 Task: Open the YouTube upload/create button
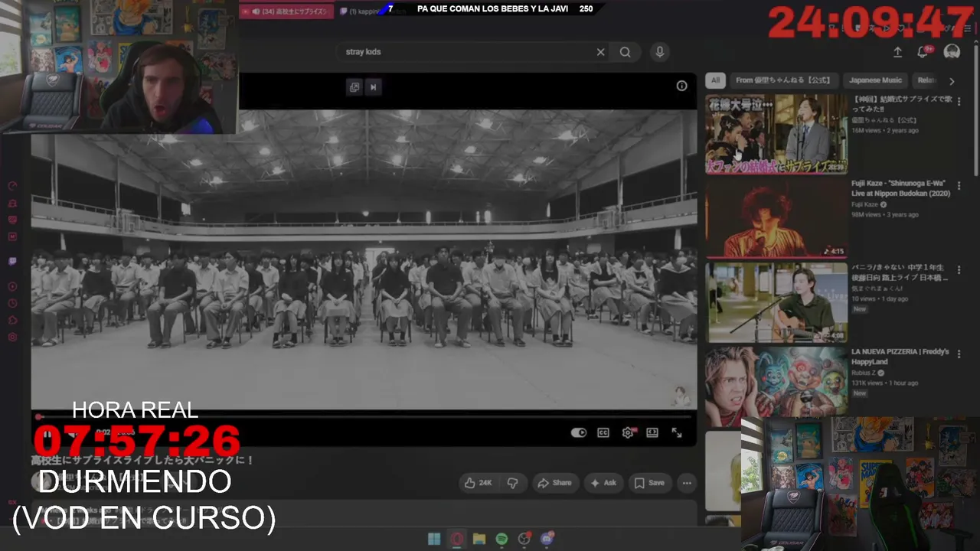(x=897, y=52)
